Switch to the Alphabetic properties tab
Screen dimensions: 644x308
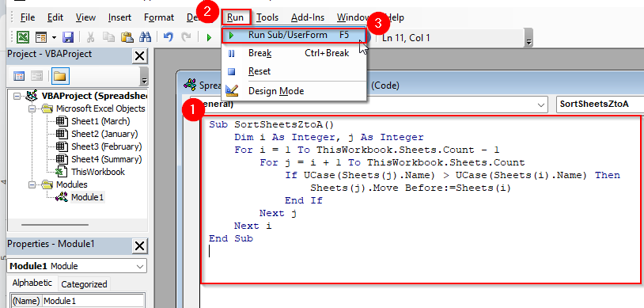[32, 283]
